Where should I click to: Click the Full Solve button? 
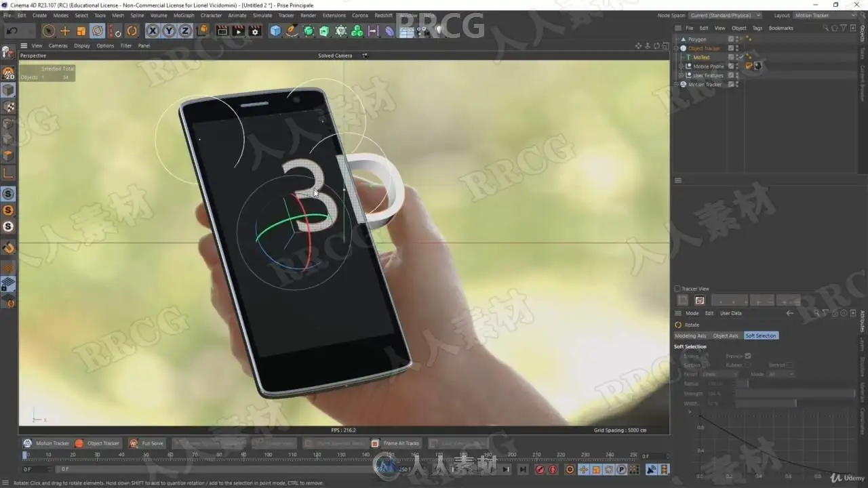coord(146,443)
